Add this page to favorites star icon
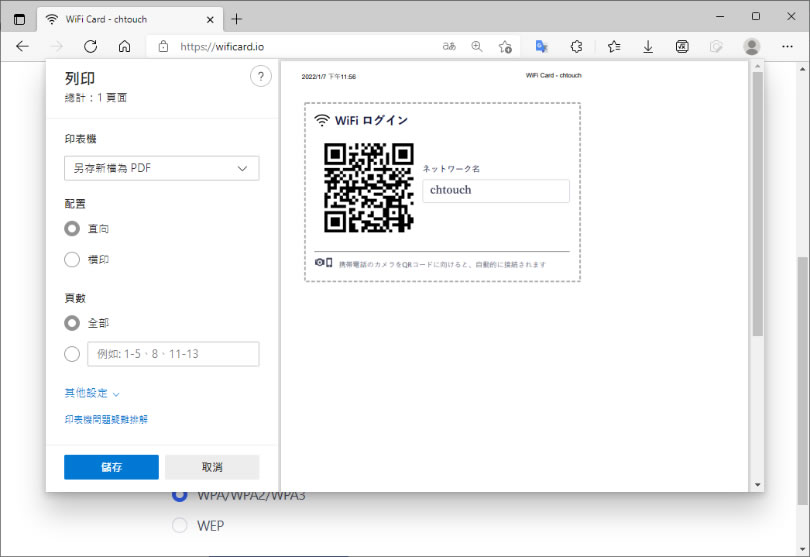 (505, 47)
